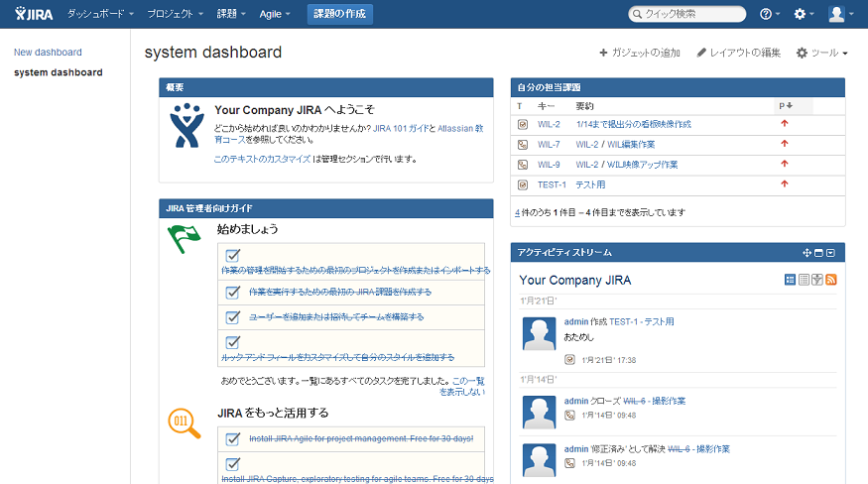Open このテキストのカスタマイズ link
Screen dimensions: 868x484
[x=262, y=159]
